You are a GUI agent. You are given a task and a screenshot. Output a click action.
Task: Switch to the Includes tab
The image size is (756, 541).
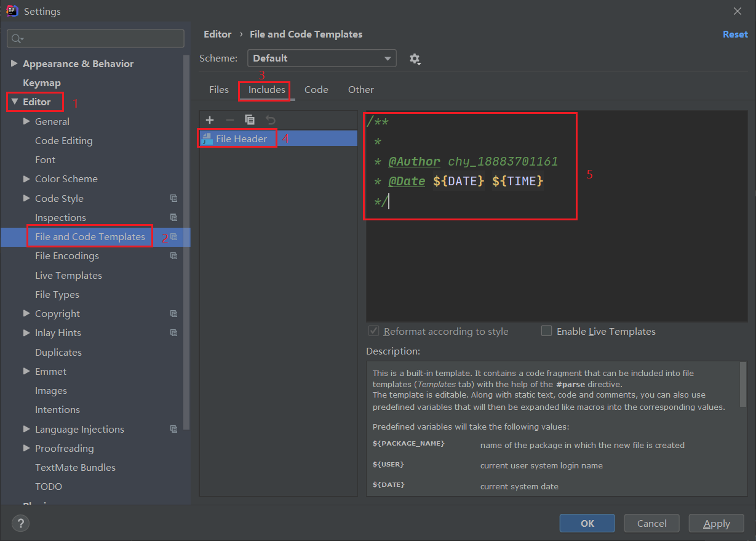click(267, 90)
